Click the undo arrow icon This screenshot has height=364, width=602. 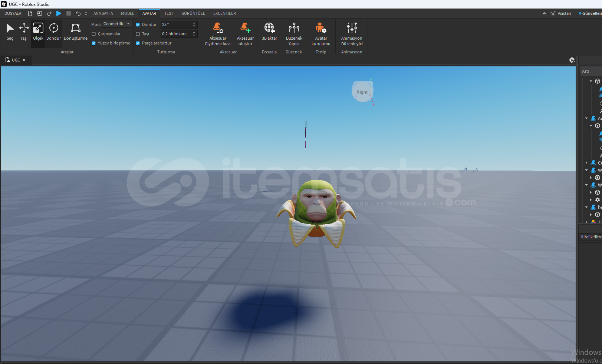click(x=78, y=13)
